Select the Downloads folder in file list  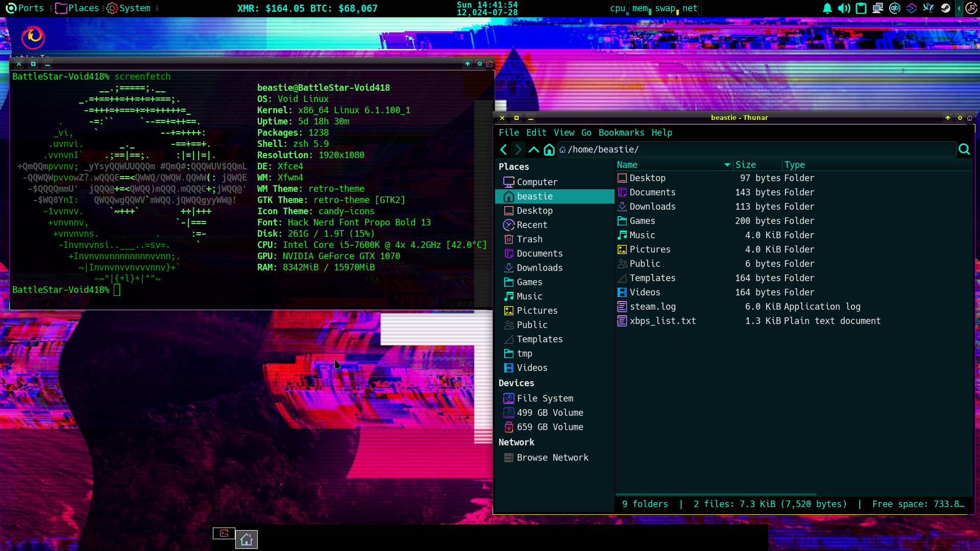[794, 207]
